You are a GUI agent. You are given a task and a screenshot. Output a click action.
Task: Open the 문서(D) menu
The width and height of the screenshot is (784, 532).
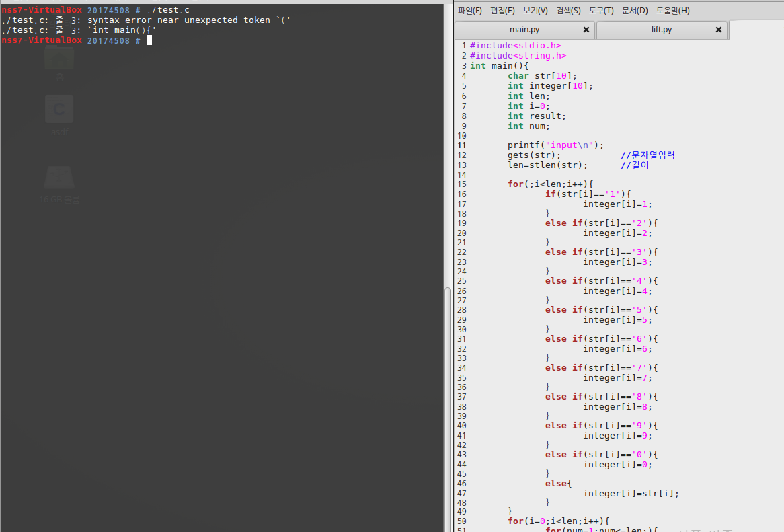(635, 11)
